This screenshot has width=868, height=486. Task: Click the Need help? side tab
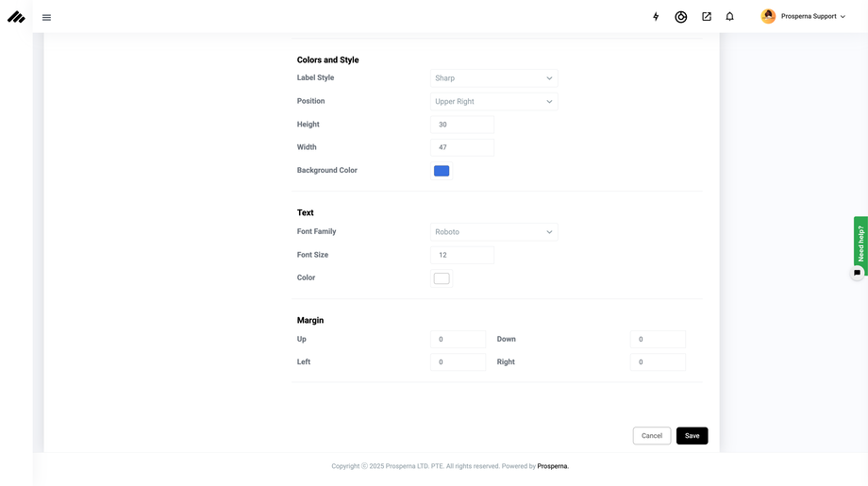tap(860, 242)
